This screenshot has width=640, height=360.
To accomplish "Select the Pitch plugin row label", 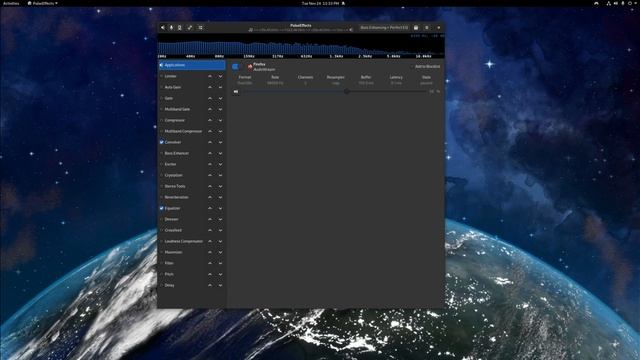I will point(169,274).
